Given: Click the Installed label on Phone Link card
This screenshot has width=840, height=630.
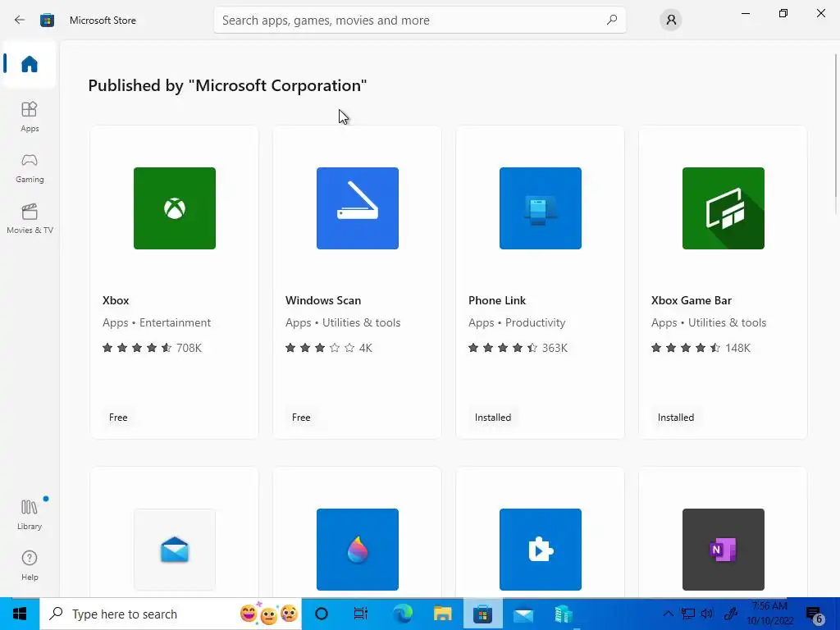Looking at the screenshot, I should point(493,418).
